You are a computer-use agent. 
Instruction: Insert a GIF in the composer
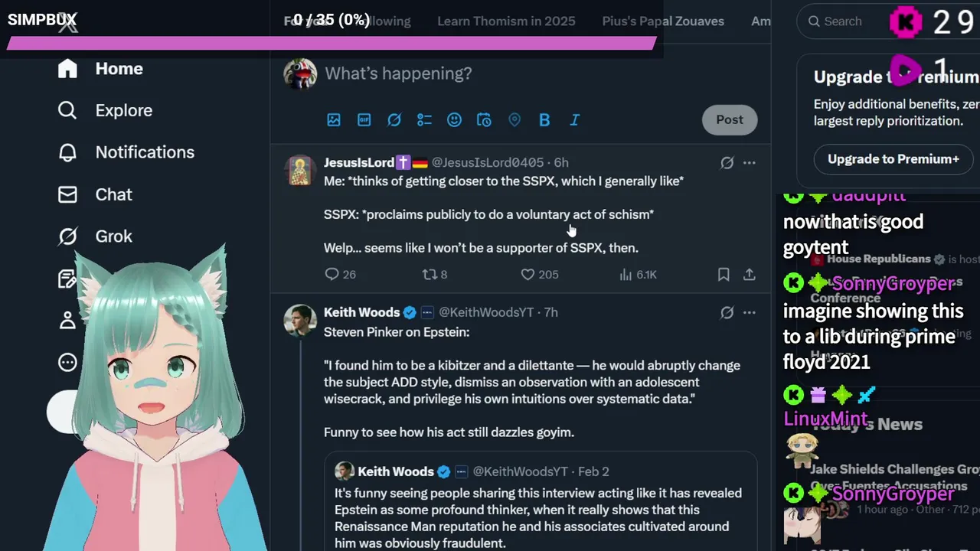tap(364, 119)
